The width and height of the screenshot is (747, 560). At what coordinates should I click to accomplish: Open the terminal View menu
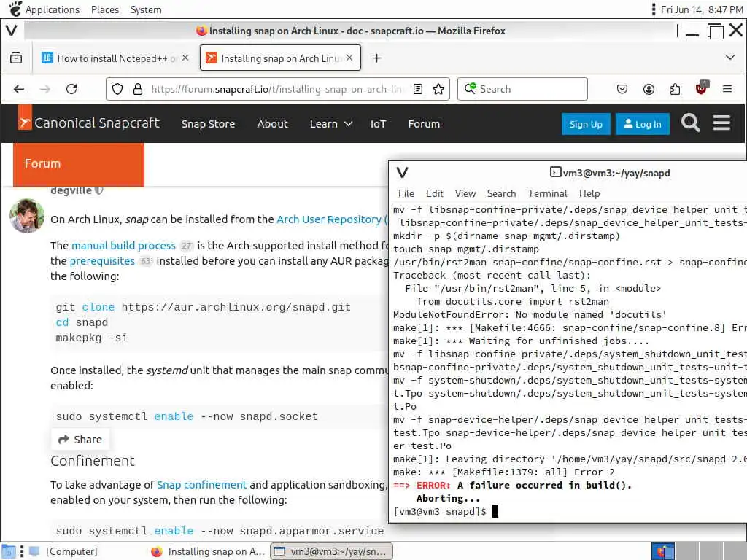point(465,193)
